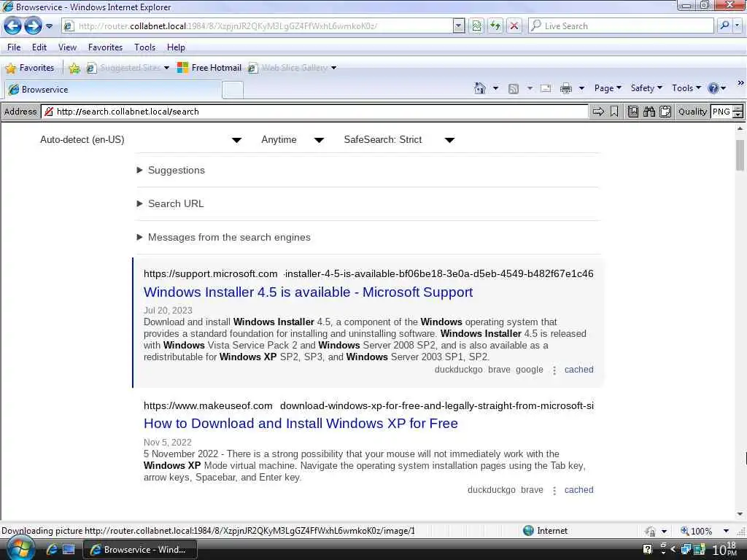
Task: Click the page vertical scrollbar thumb
Action: tap(740, 155)
